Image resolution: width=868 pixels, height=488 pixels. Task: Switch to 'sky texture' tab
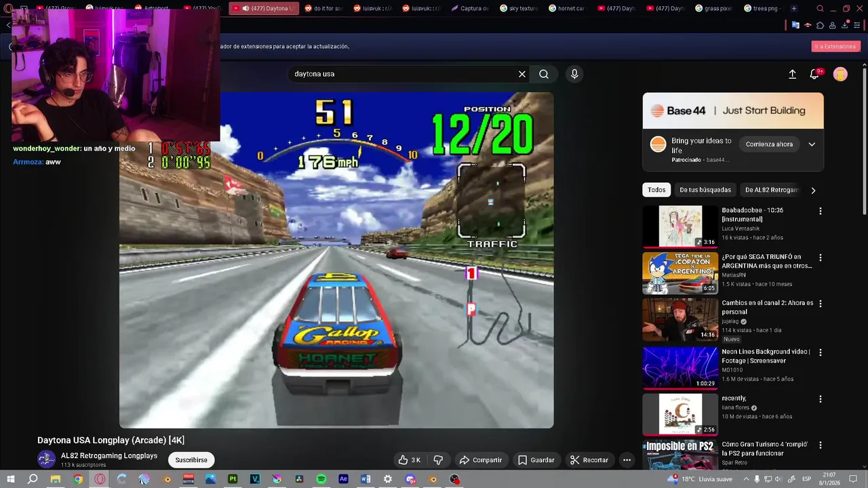[x=519, y=9]
